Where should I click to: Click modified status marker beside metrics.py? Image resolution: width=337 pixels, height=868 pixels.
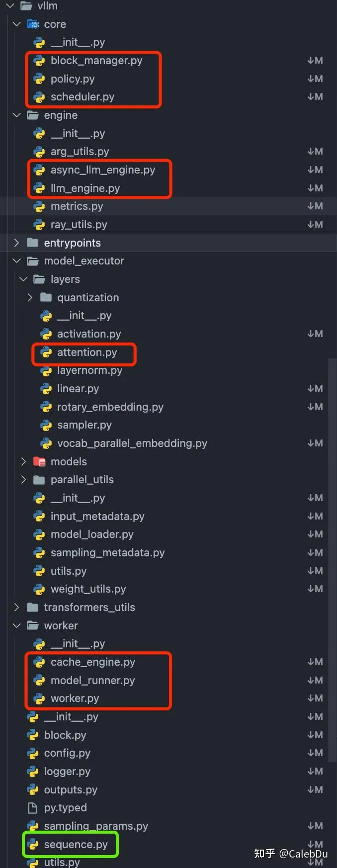click(315, 206)
